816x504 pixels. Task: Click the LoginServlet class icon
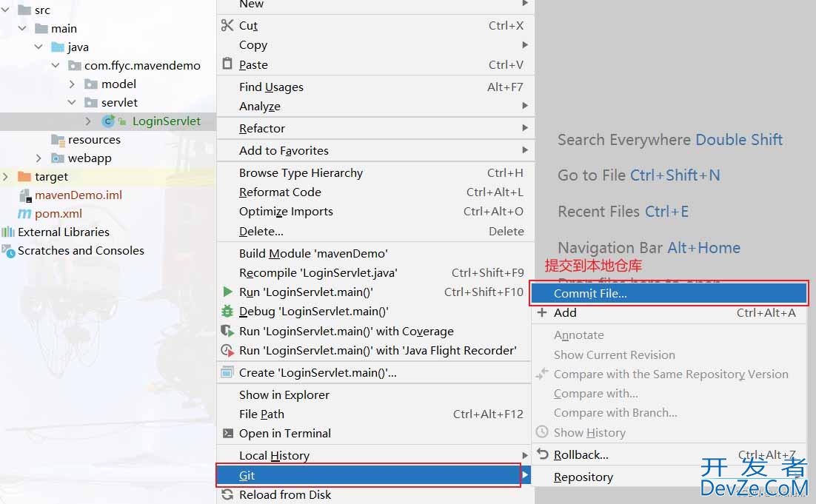[x=108, y=121]
